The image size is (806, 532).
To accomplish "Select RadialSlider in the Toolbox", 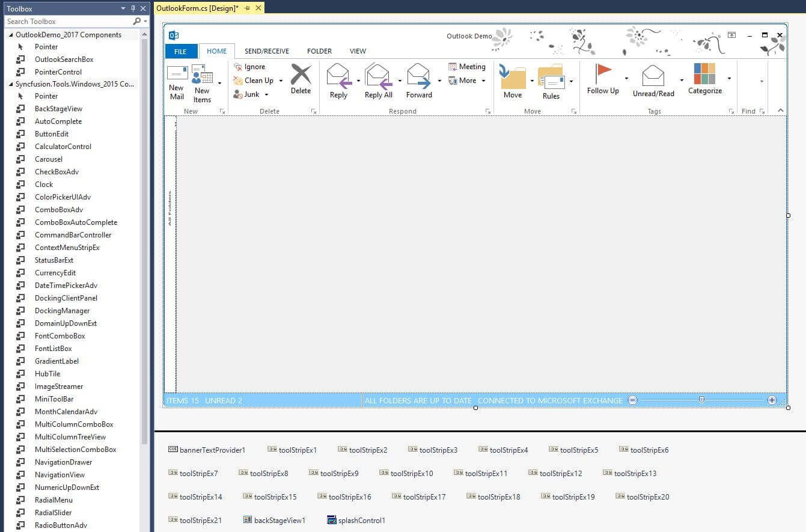I will (53, 513).
